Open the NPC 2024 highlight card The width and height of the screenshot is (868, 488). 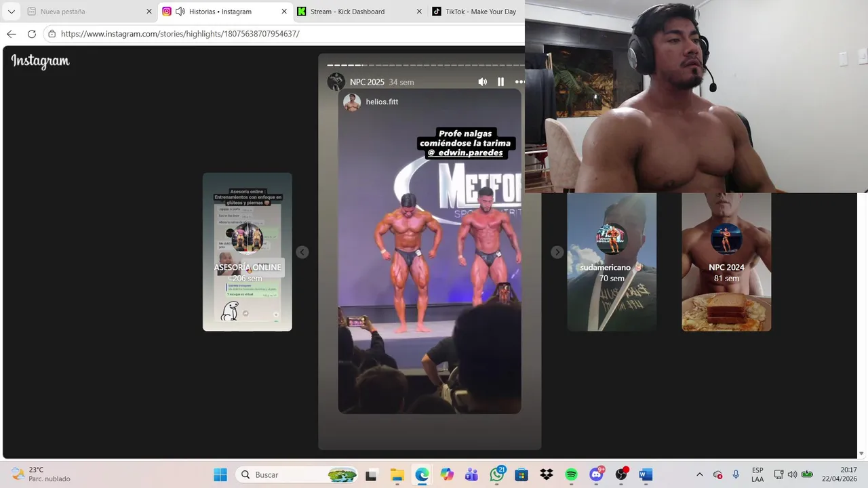(726, 262)
